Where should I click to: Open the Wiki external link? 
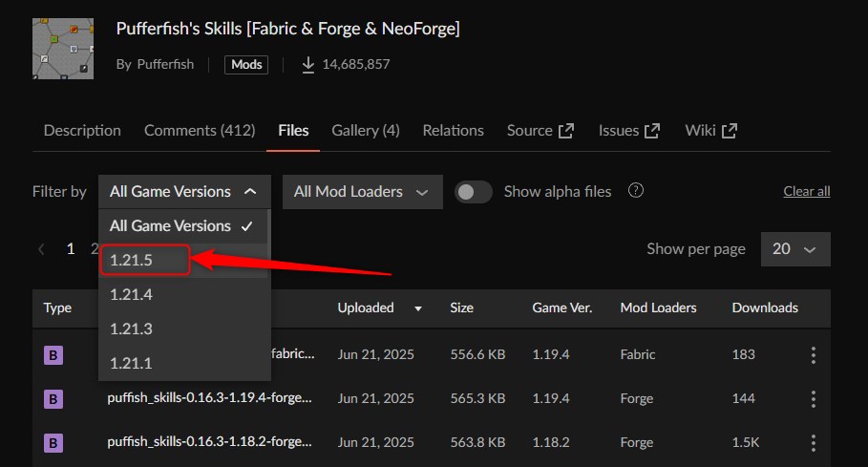(x=710, y=131)
